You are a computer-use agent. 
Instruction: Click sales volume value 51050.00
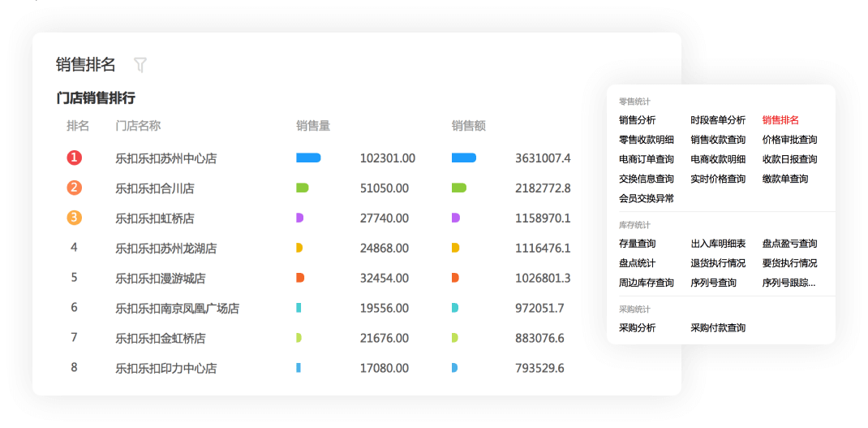point(385,188)
